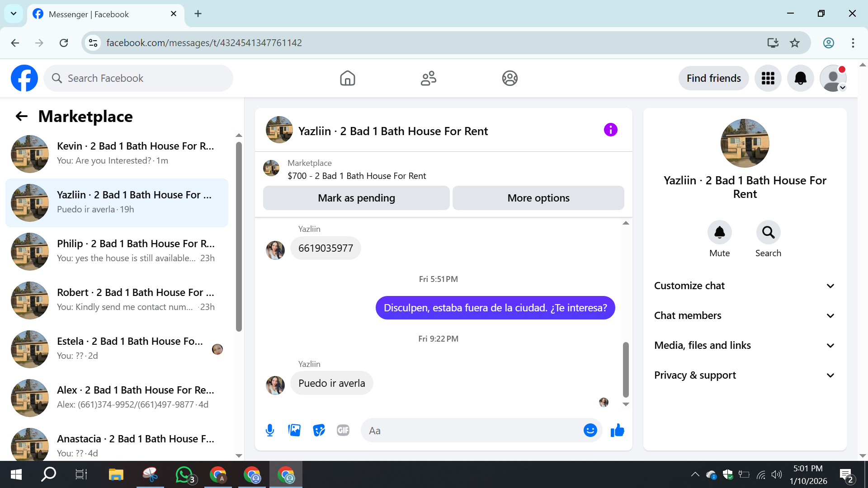Viewport: 868px width, 488px height.
Task: Click the purple conversation info icon
Action: click(610, 130)
